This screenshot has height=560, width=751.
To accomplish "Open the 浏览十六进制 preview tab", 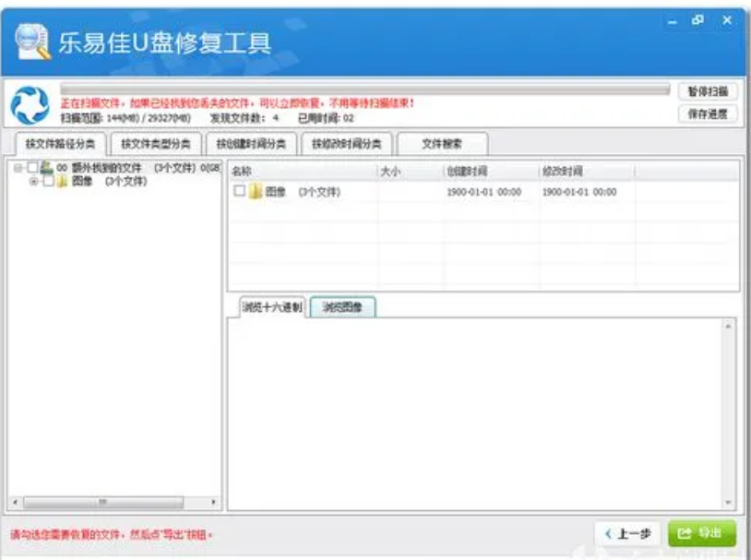I will (272, 306).
